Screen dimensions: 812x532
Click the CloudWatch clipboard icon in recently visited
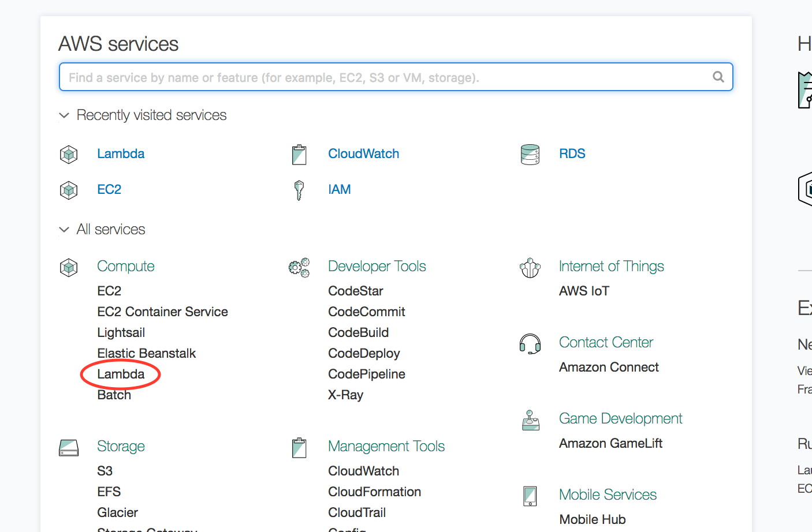tap(299, 154)
